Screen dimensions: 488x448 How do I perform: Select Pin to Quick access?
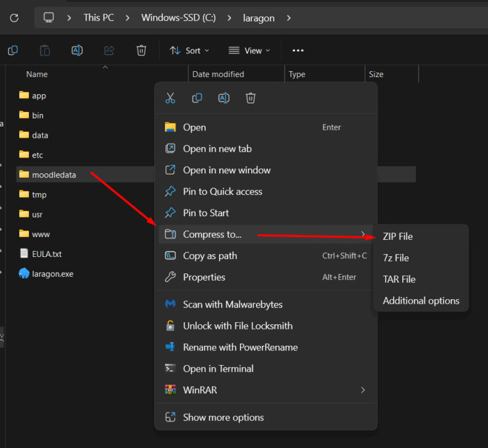coord(266,192)
